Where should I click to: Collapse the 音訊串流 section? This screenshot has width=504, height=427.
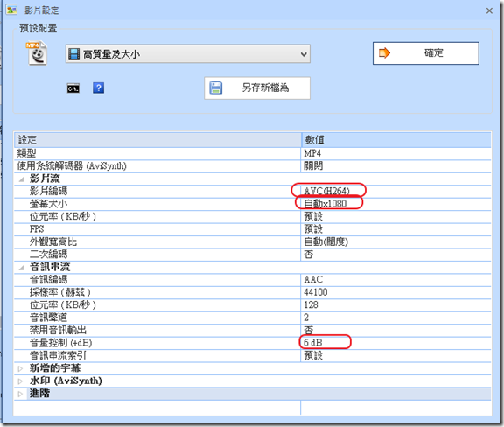tap(21, 267)
